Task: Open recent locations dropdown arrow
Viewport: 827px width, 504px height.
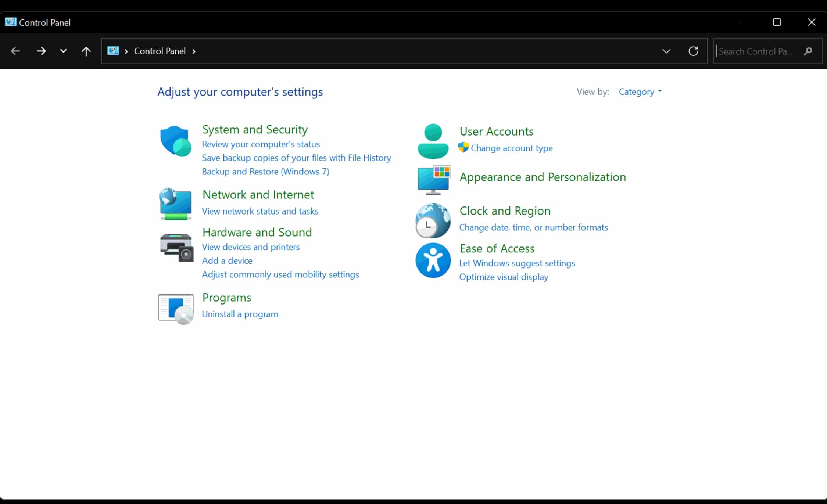Action: tap(63, 51)
